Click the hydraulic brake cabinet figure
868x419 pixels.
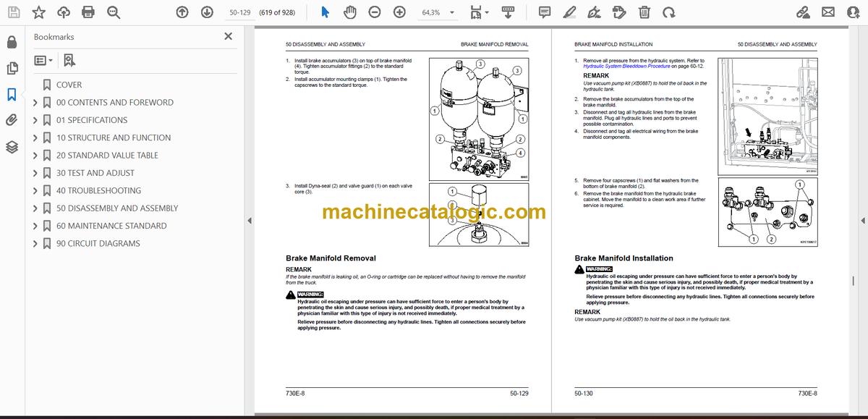pos(767,116)
